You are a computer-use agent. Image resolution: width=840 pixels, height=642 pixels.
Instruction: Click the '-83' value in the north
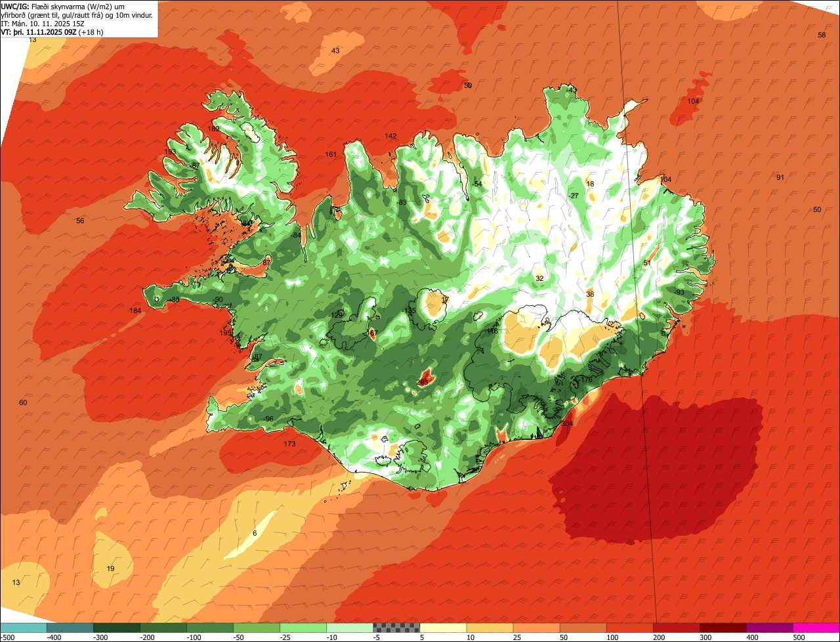tap(402, 202)
